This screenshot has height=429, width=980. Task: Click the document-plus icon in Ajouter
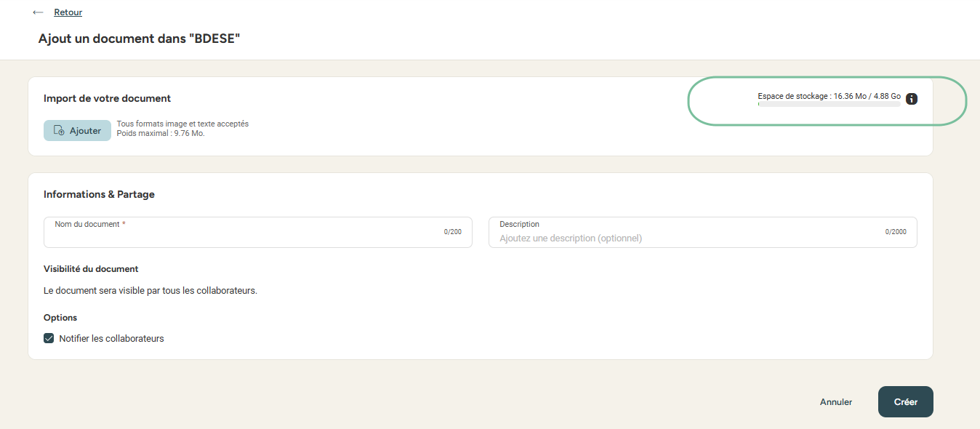point(60,131)
